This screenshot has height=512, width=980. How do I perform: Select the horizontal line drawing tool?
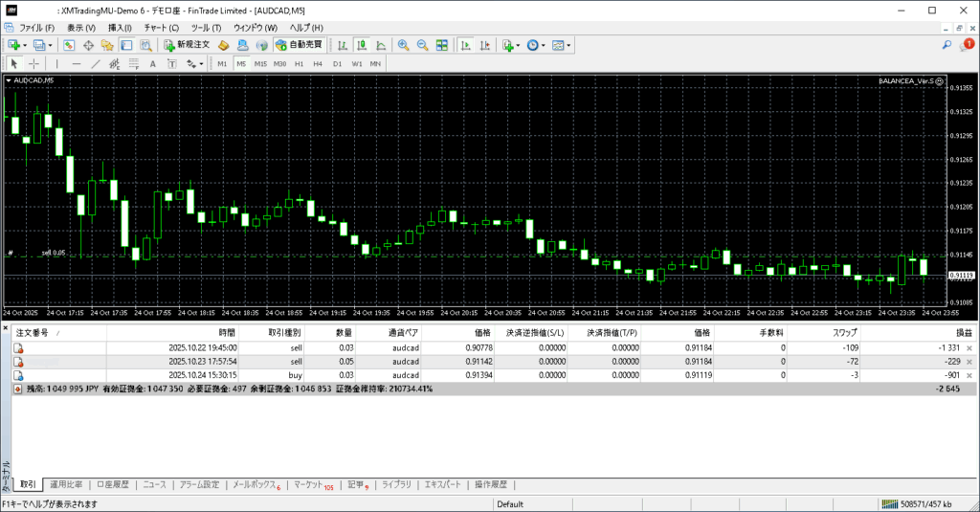77,64
